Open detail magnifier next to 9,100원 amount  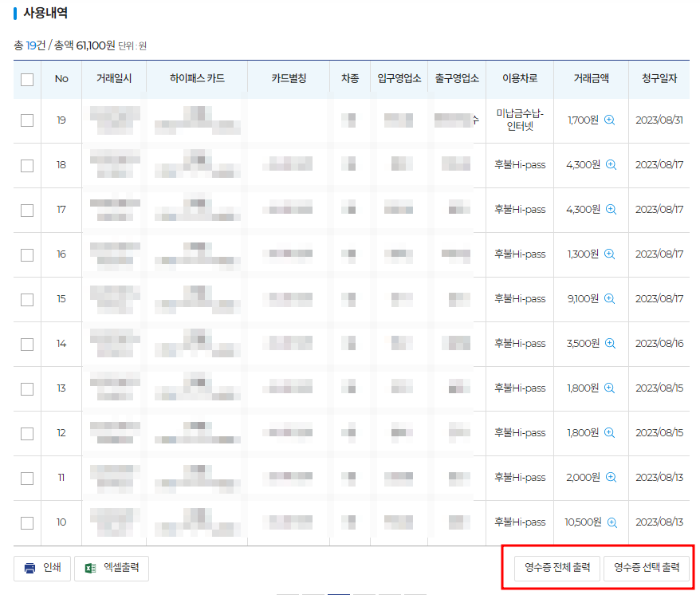pos(612,298)
